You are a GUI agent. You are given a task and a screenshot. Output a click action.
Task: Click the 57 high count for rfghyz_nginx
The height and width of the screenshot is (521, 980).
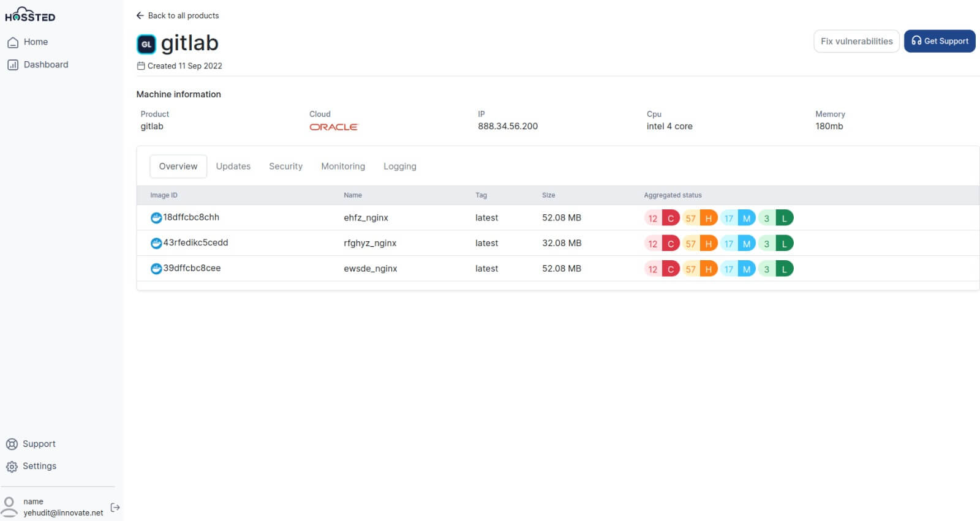coord(691,244)
